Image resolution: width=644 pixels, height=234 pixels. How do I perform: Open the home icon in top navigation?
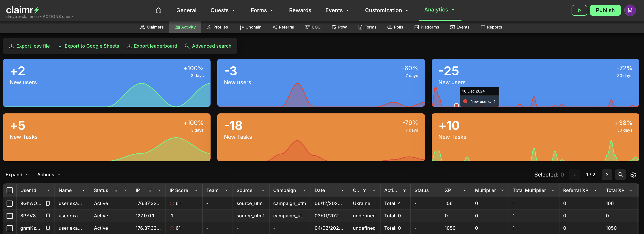tap(158, 10)
